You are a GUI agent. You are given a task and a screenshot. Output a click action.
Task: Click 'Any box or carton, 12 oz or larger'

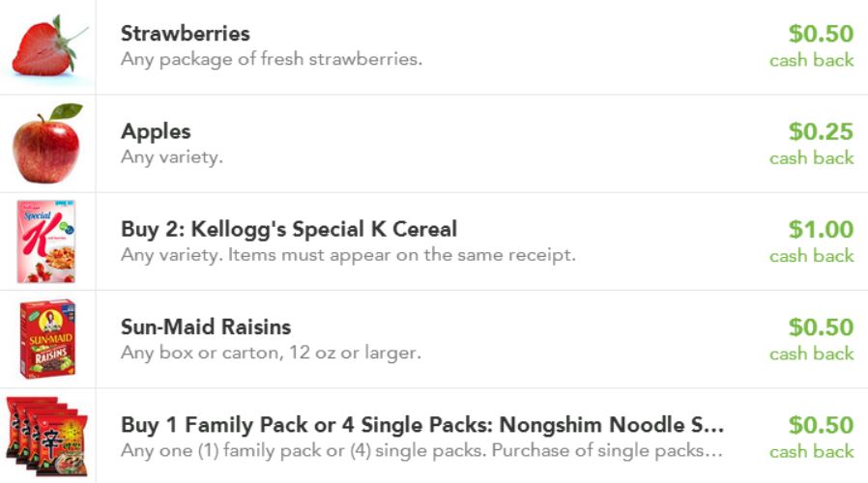(x=271, y=354)
